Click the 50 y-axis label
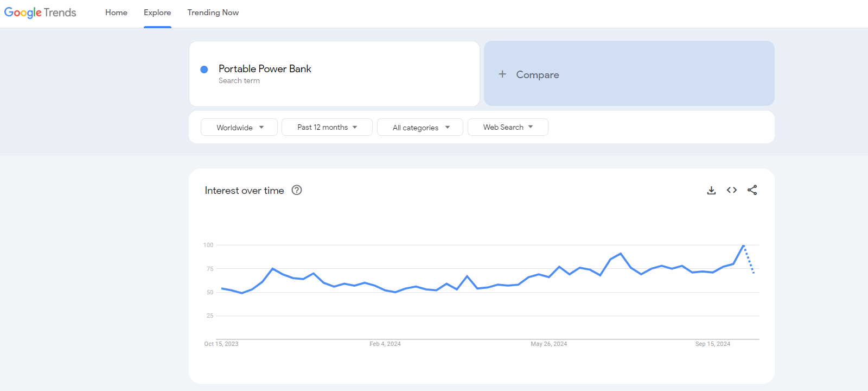This screenshot has width=868, height=391. [x=210, y=292]
